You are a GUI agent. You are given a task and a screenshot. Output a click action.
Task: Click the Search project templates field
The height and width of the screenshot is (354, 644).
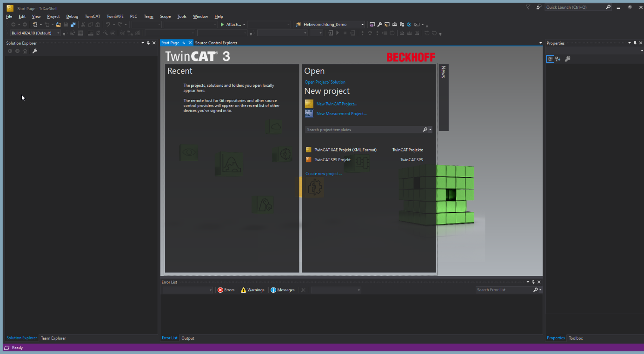click(x=364, y=130)
